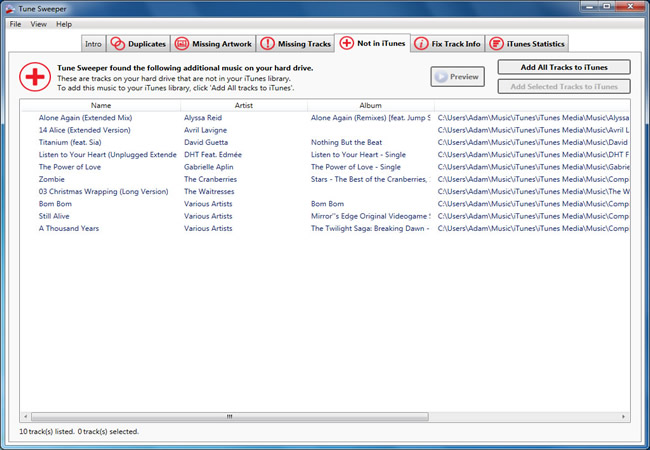
Task: Click album 'Mirror's Edge Original Videogame'
Action: (x=371, y=216)
